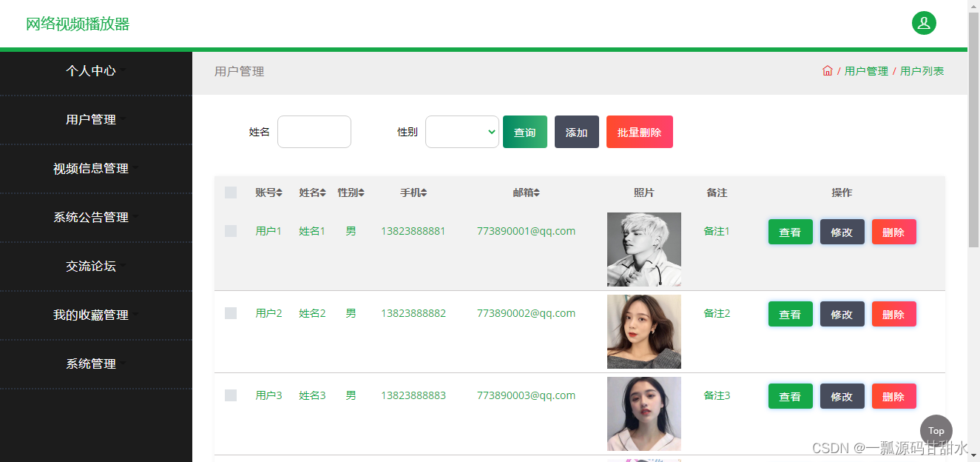Click the page vertical scrollbar thumb
980x462 pixels.
pyautogui.click(x=973, y=130)
